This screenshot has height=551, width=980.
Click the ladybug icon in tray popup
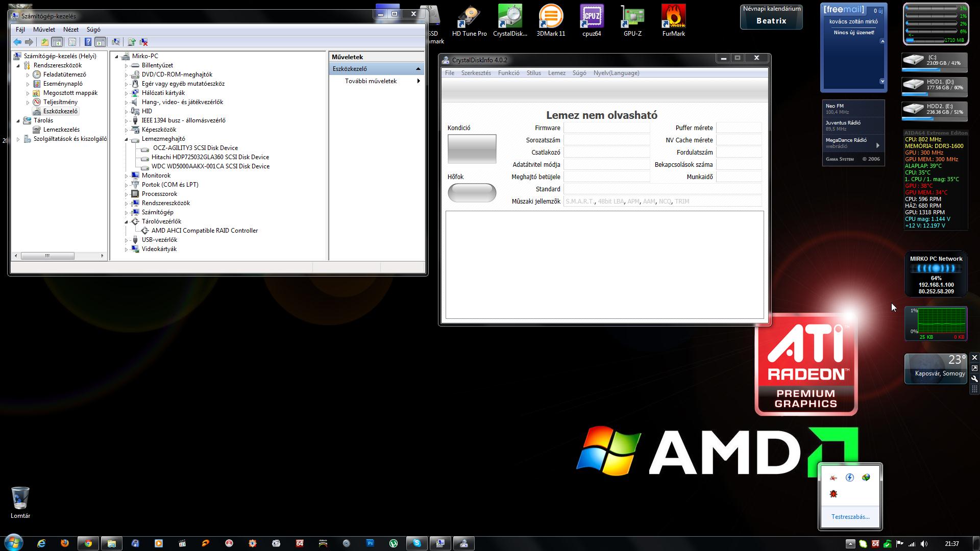(x=834, y=494)
